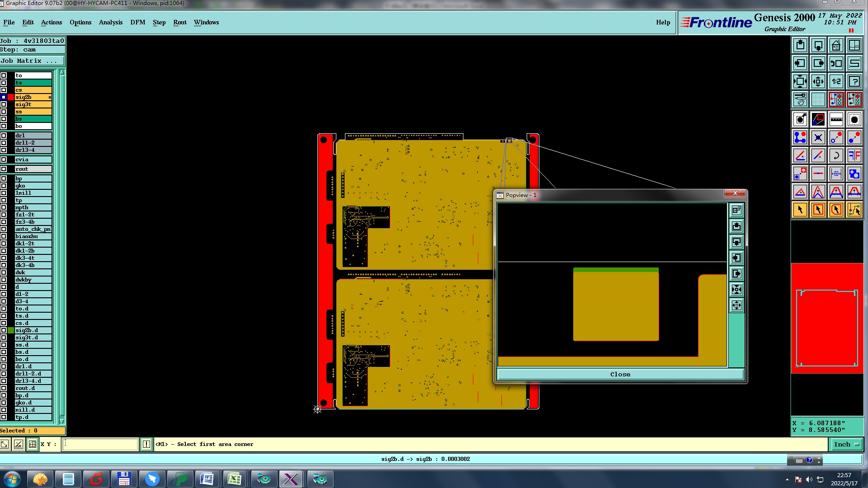Screen dimensions: 868x488
Task: Choose the net selection arrow tool
Action: click(x=854, y=210)
